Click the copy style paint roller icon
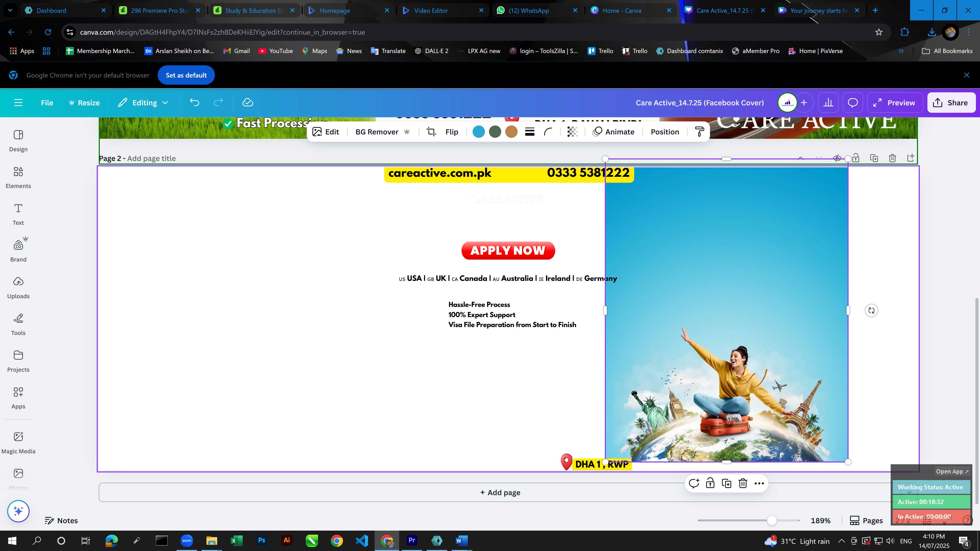The image size is (980, 551). [x=699, y=132]
